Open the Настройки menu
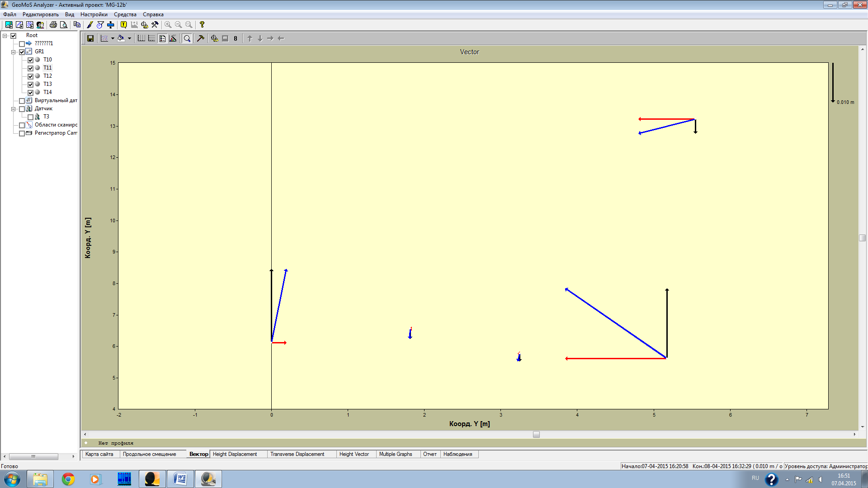The width and height of the screenshot is (868, 488). (94, 14)
